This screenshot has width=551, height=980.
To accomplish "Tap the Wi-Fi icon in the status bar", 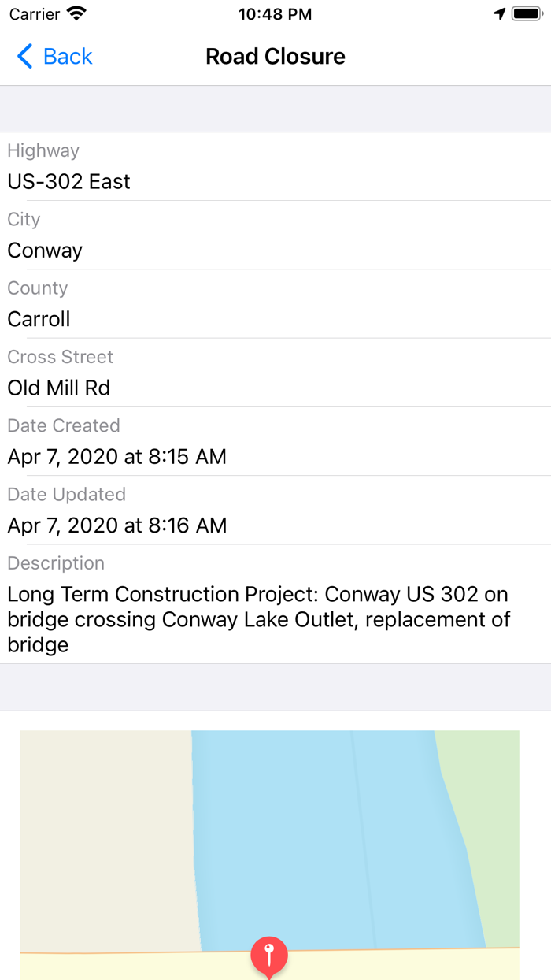I will point(75,13).
